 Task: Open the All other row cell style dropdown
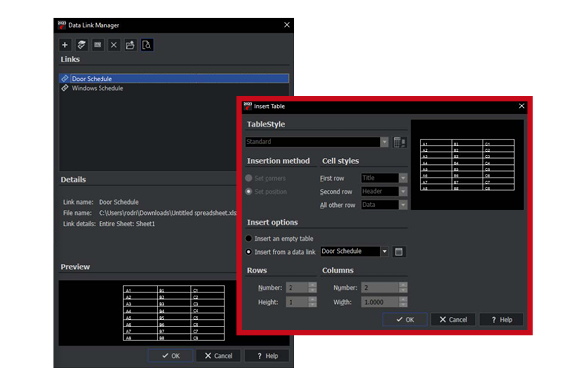pos(403,205)
